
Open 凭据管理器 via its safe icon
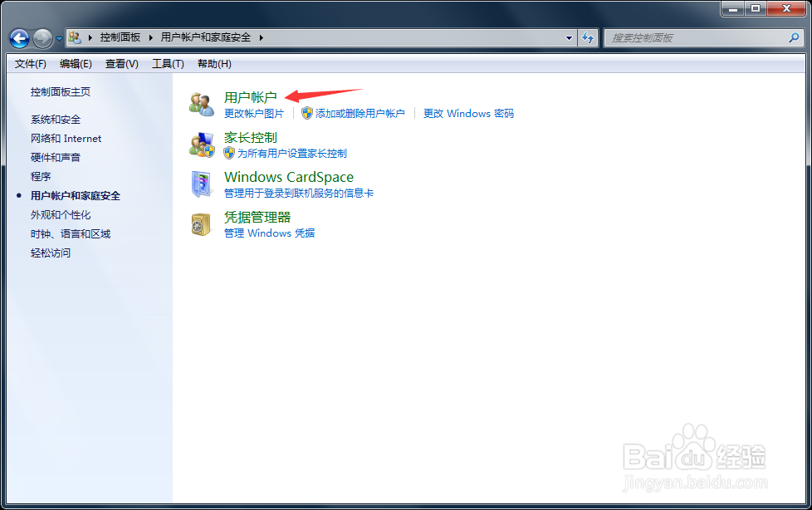click(202, 224)
